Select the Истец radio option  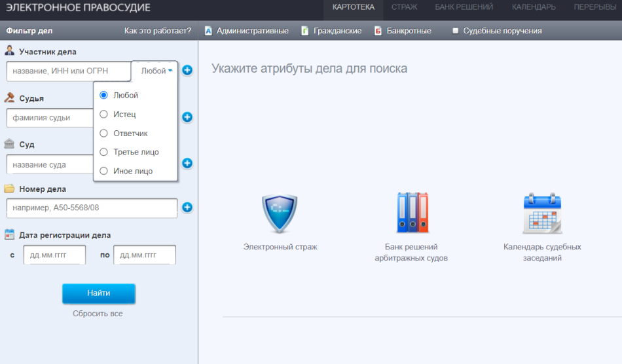[x=103, y=115]
